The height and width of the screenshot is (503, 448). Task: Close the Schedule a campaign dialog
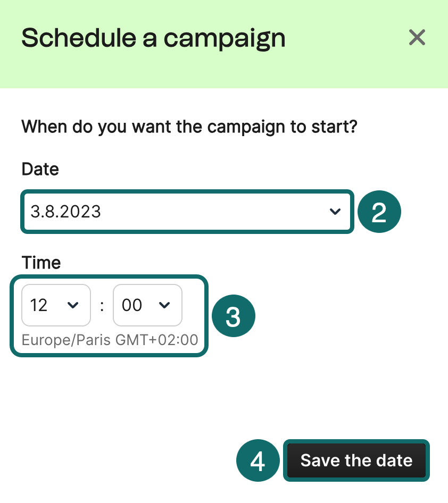tap(417, 37)
